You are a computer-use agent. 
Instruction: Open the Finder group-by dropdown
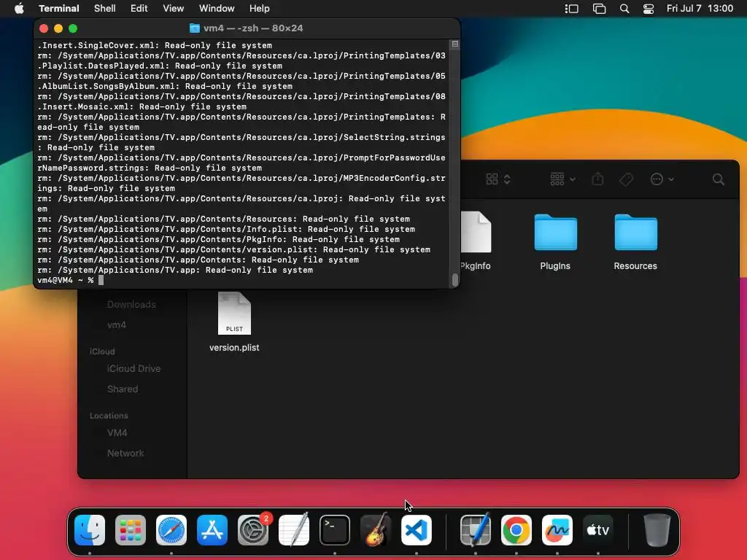click(562, 179)
